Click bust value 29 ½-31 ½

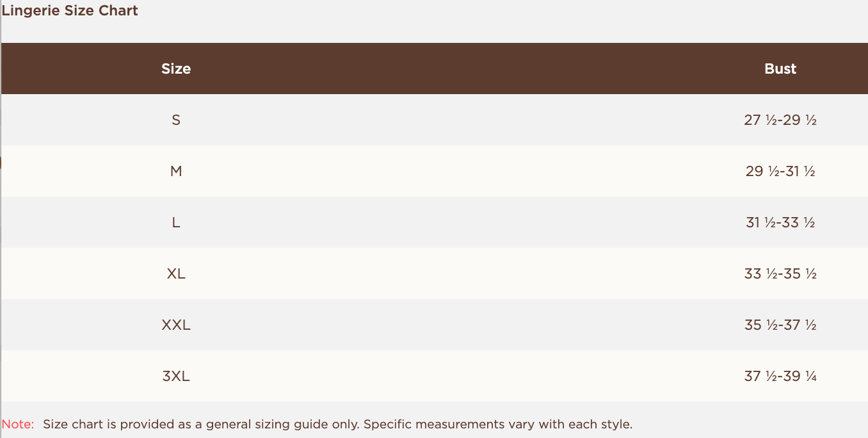pos(780,171)
